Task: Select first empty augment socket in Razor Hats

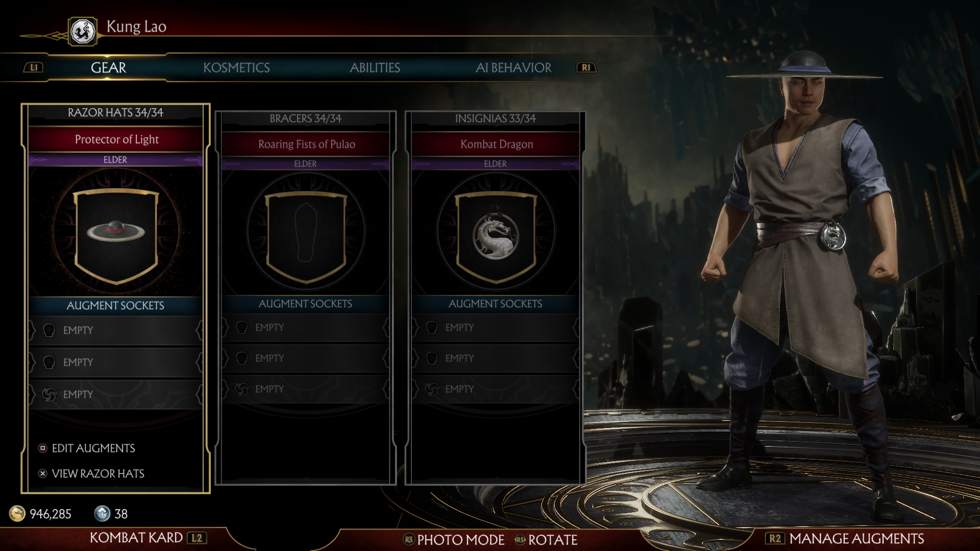Action: pos(116,330)
